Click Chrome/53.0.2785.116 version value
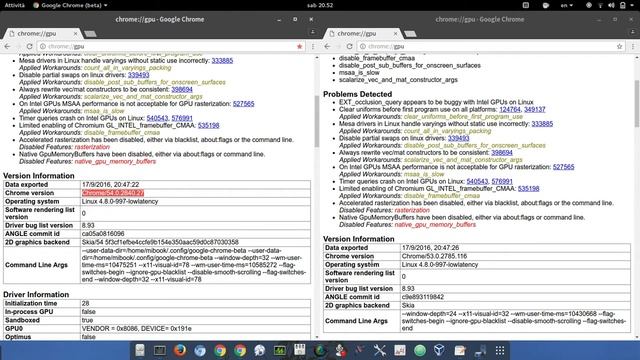The image size is (640, 360). pyautogui.click(x=434, y=256)
